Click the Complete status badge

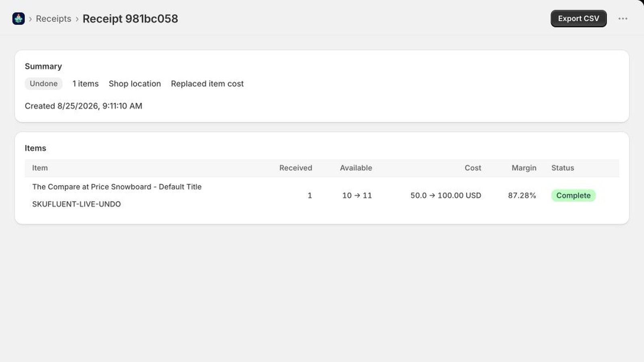573,195
